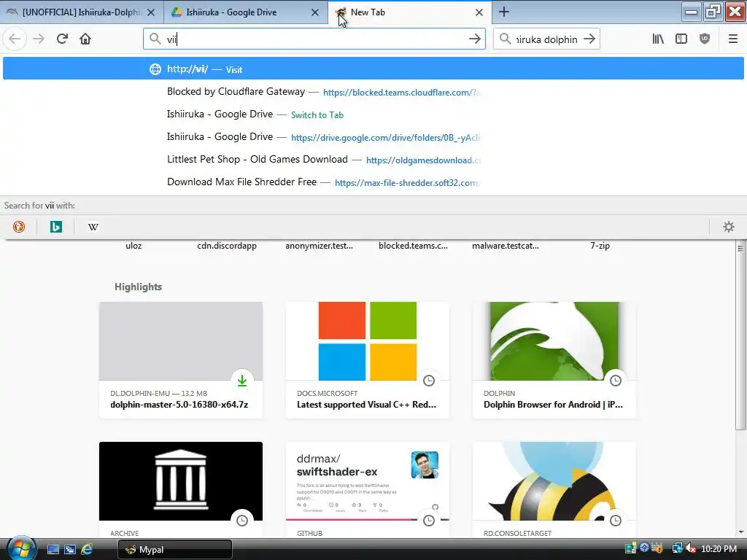Toggle the sidebar view icon
747x560 pixels.
[681, 39]
